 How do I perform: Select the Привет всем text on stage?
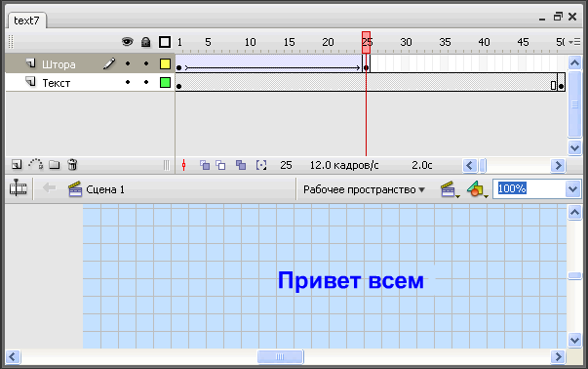(x=351, y=280)
